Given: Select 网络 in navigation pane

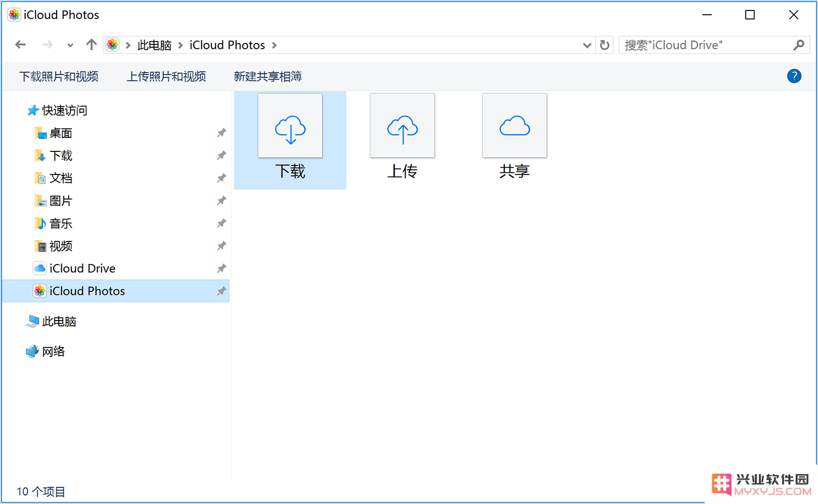Looking at the screenshot, I should [x=53, y=352].
